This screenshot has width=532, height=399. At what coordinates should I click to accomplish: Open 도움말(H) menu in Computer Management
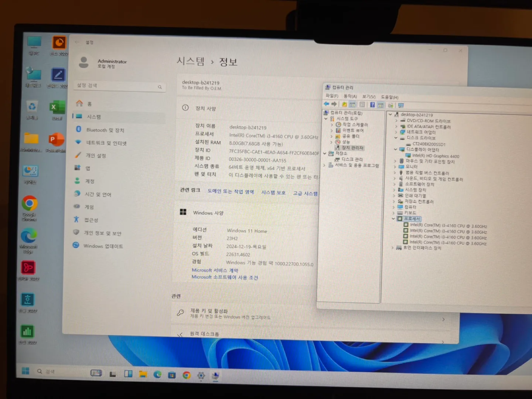(389, 97)
